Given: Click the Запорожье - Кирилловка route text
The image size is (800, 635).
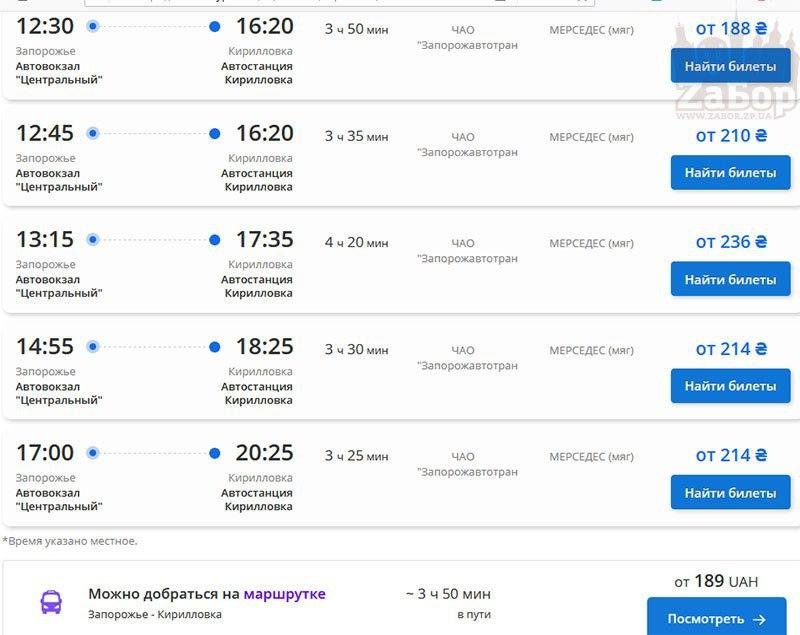Looking at the screenshot, I should 155,615.
